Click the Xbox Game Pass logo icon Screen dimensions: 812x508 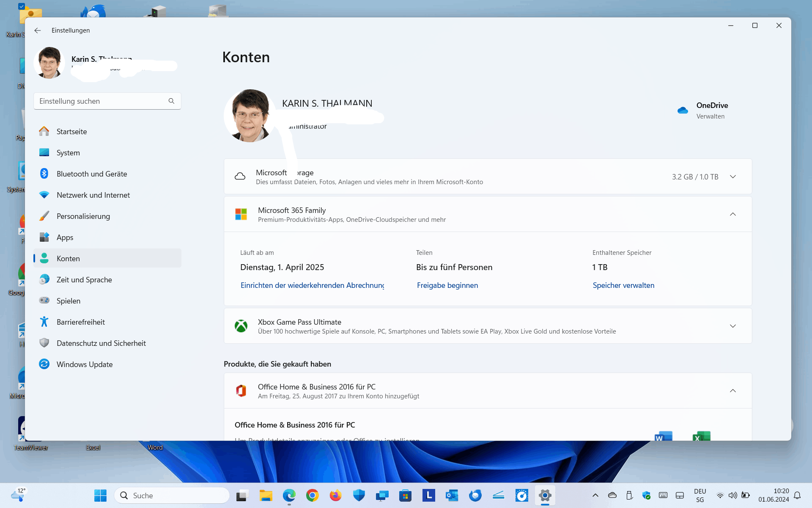(241, 326)
